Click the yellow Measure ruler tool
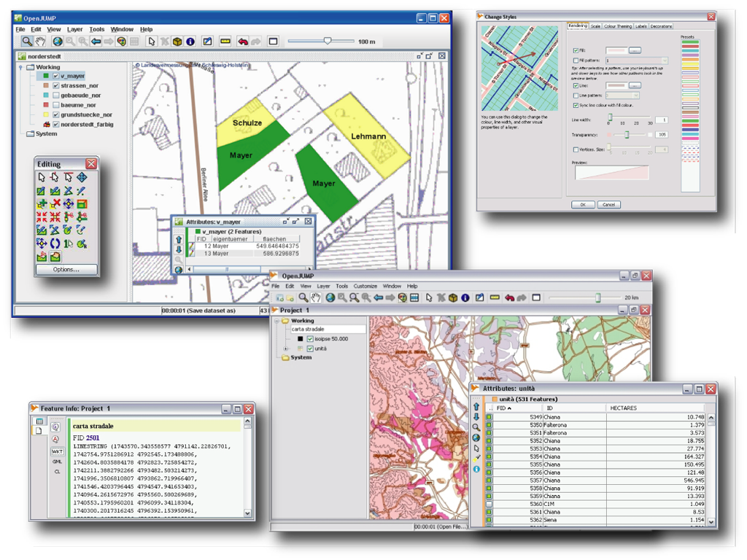The height and width of the screenshot is (560, 747). [225, 42]
